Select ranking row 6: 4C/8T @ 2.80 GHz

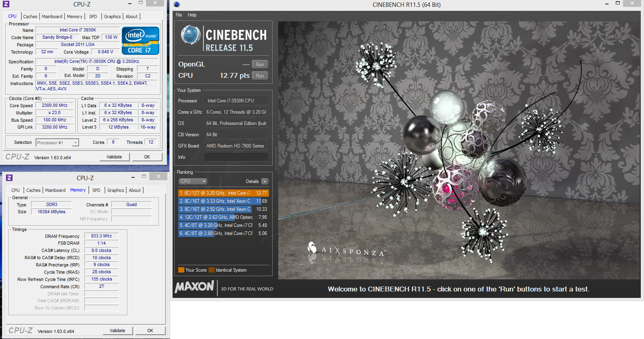(x=223, y=233)
